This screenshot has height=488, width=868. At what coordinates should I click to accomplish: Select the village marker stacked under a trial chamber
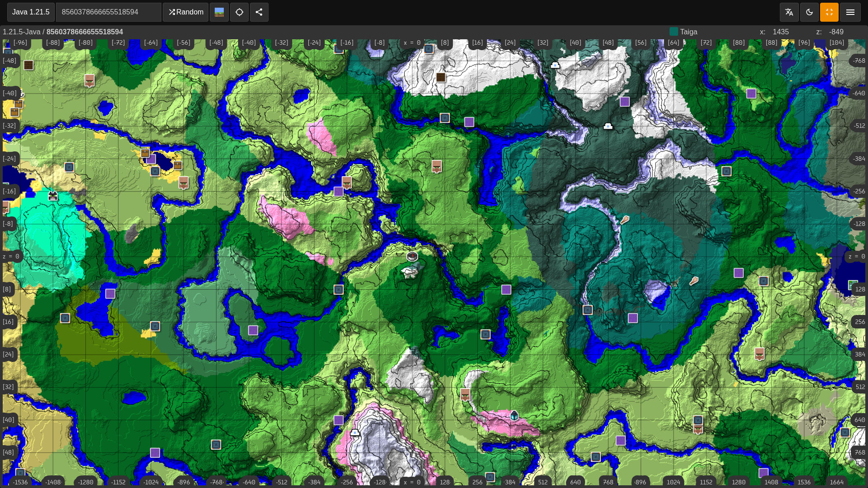tap(698, 429)
